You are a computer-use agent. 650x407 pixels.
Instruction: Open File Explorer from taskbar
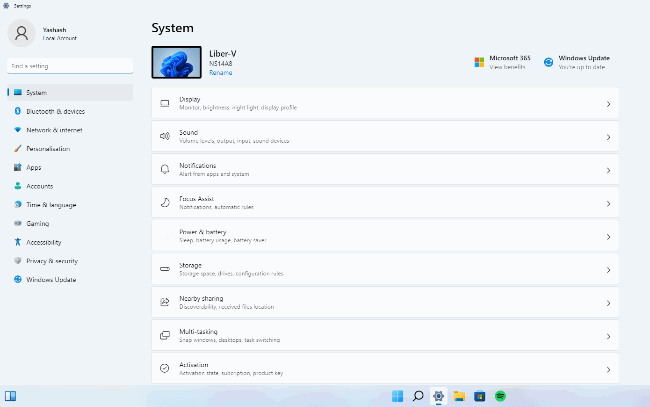[x=459, y=396]
